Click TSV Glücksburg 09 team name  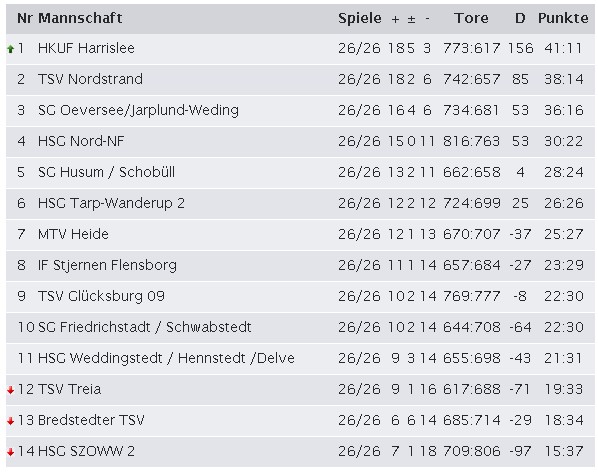(101, 296)
